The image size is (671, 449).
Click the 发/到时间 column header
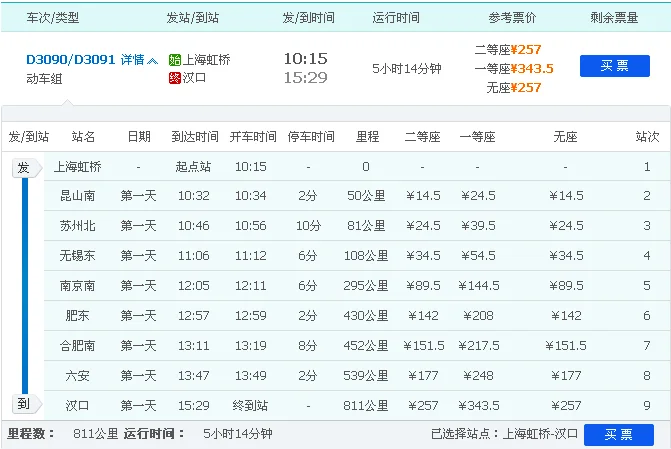(309, 18)
